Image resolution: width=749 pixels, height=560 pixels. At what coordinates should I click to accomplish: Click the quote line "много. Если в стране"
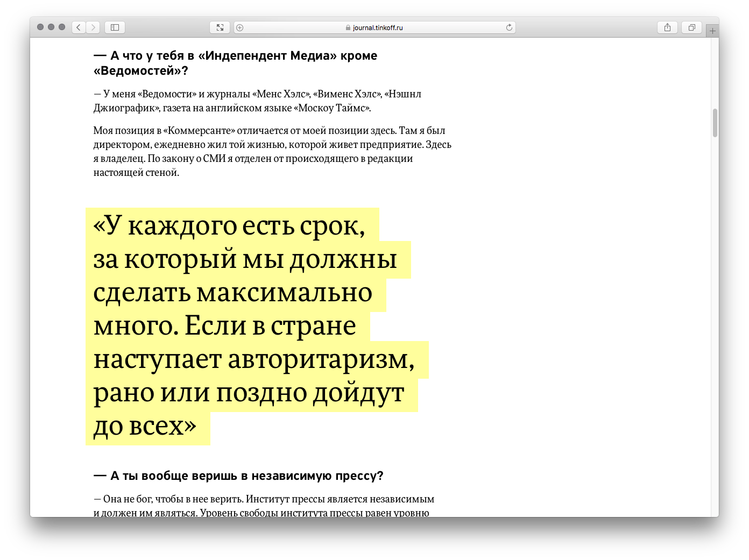tap(224, 325)
